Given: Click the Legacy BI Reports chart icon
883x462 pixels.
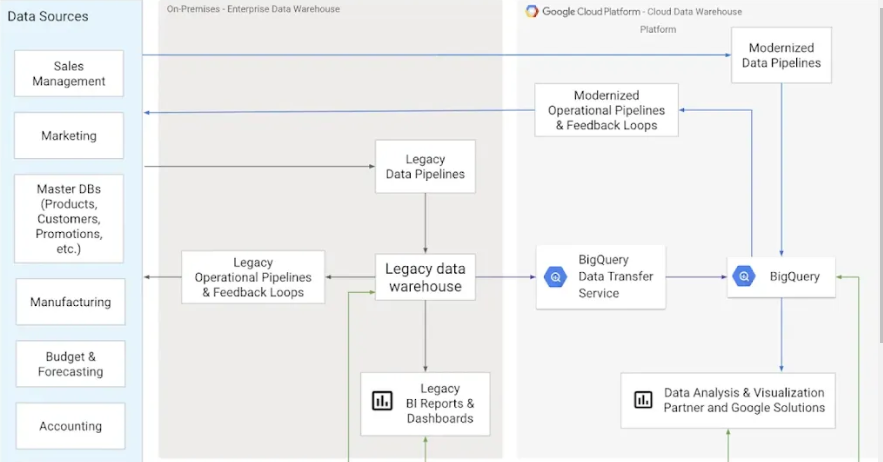Looking at the screenshot, I should click(382, 401).
